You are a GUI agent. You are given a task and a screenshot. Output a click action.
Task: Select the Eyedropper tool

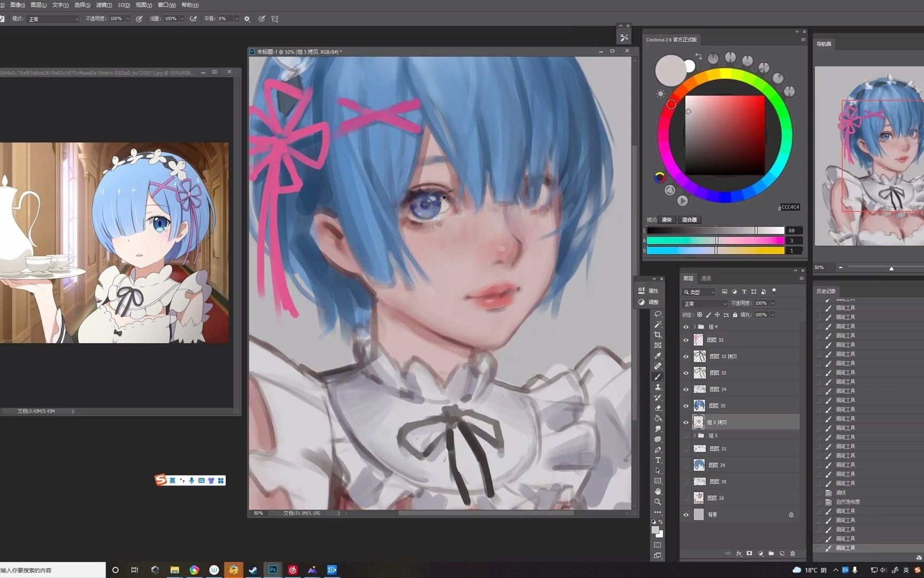click(x=658, y=356)
